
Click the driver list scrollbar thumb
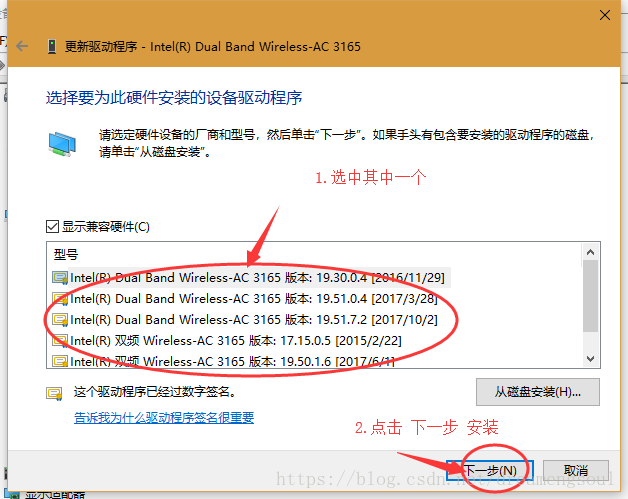[x=590, y=296]
